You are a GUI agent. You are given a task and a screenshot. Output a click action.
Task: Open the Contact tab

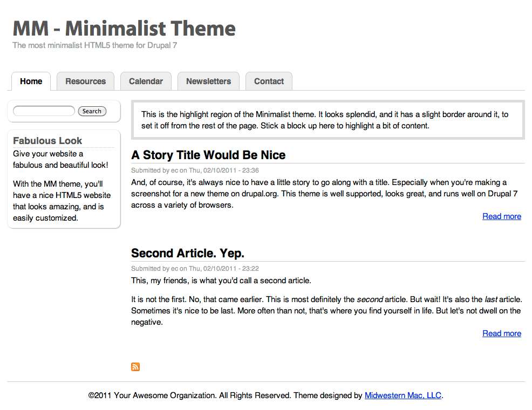click(x=269, y=81)
